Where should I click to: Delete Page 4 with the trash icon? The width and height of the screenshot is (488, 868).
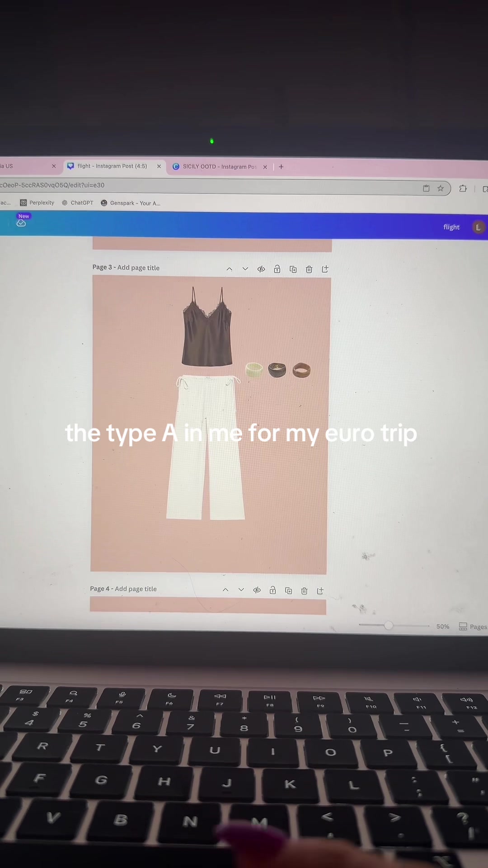[x=305, y=591]
